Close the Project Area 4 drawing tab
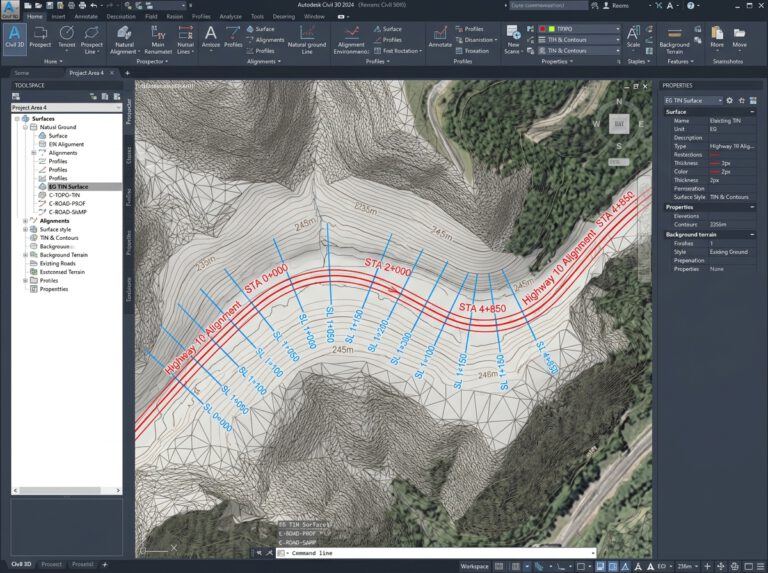The image size is (768, 573). pyautogui.click(x=112, y=73)
